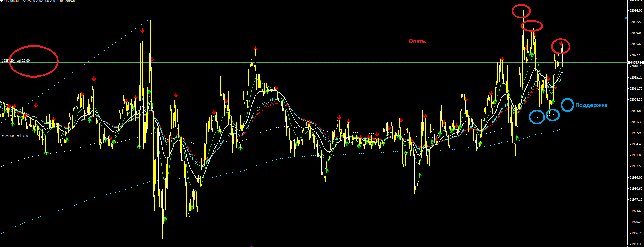Click the 21991.00 price axis label

pyautogui.click(x=636, y=155)
